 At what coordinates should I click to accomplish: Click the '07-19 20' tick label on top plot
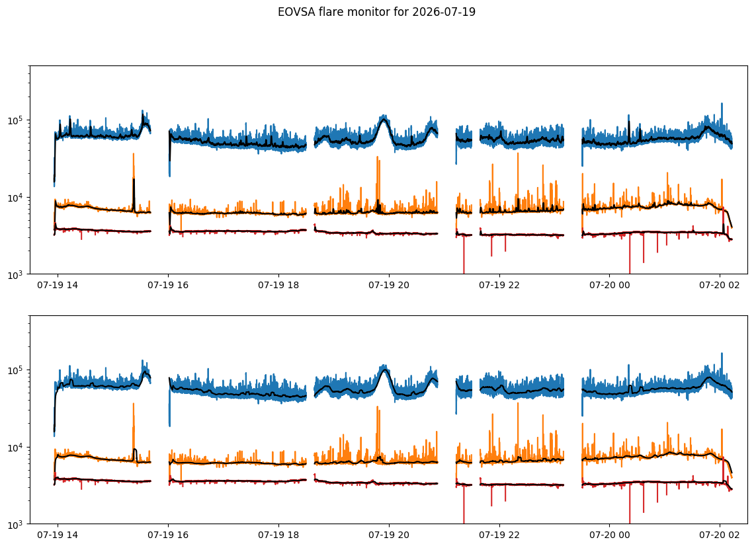[389, 285]
